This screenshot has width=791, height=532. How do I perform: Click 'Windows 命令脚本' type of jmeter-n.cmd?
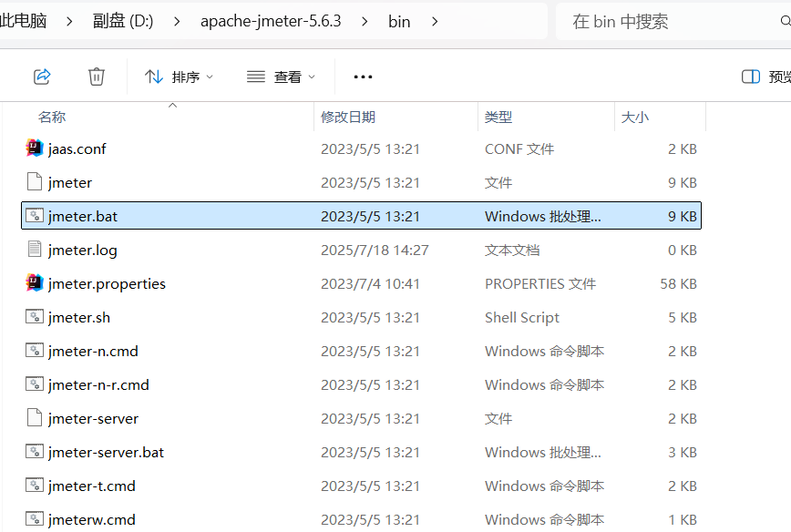[x=544, y=352]
